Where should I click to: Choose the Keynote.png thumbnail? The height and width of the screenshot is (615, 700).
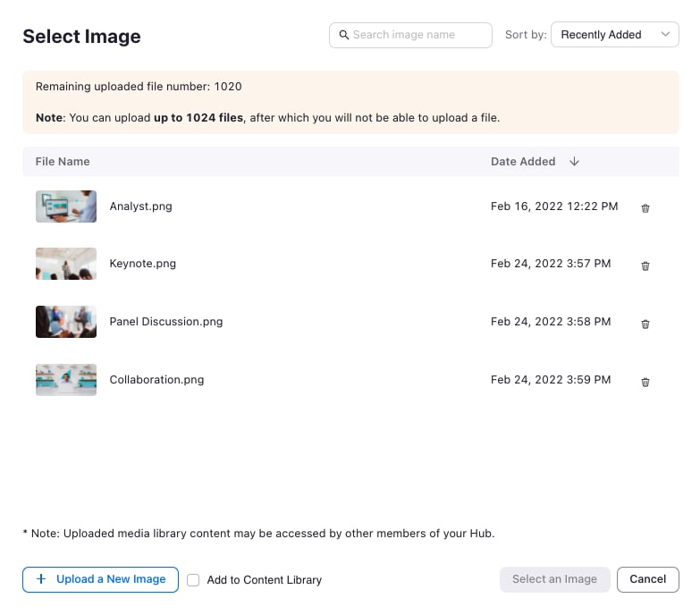click(66, 264)
